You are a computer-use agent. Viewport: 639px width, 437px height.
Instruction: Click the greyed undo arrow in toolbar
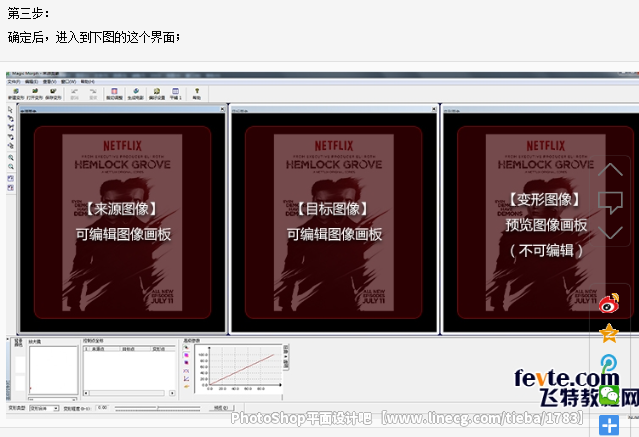(x=74, y=94)
